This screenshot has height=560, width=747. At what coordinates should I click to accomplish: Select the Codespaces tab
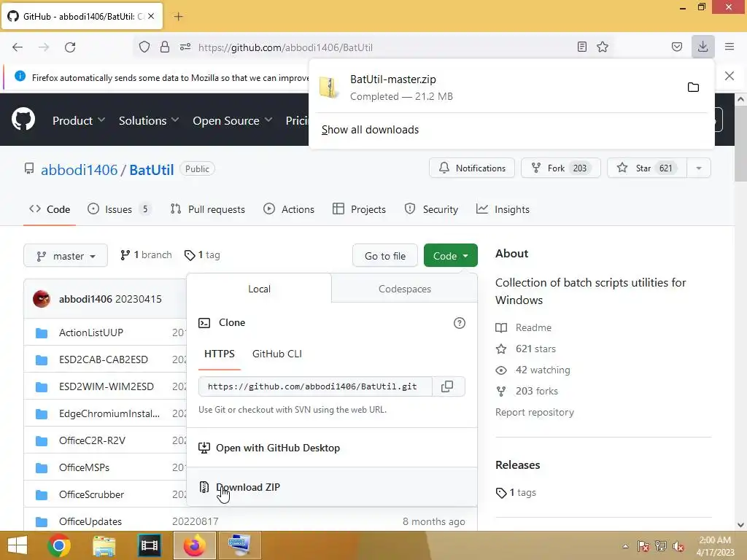click(x=404, y=289)
